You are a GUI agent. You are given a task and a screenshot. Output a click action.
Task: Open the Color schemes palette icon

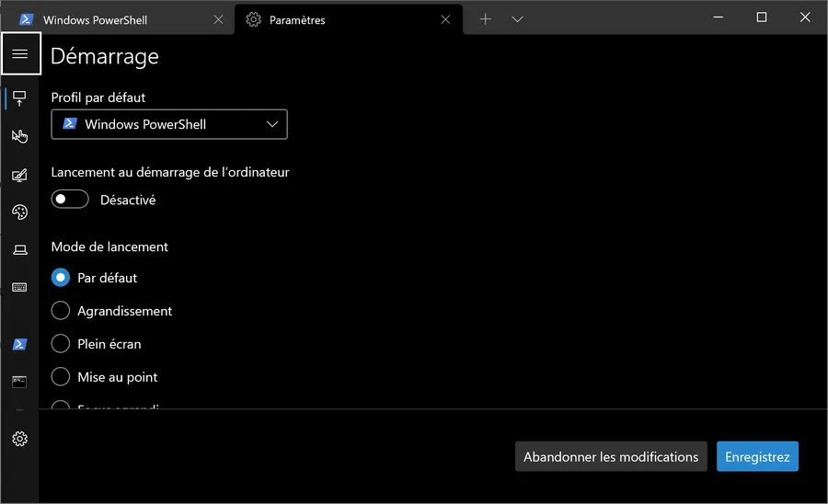point(19,212)
